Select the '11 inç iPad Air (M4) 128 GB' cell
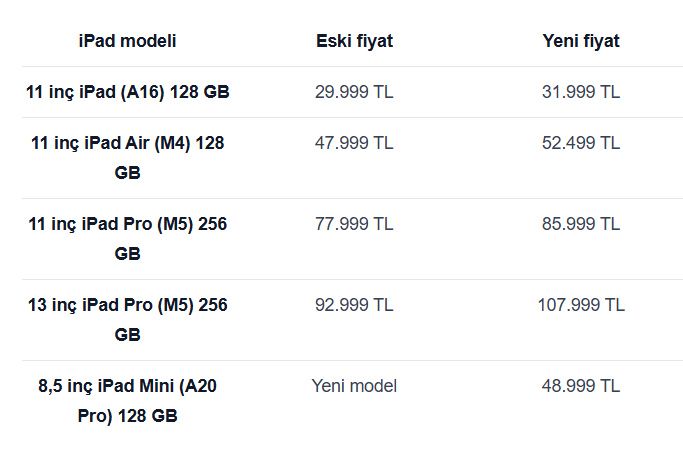This screenshot has width=683, height=460. click(128, 158)
